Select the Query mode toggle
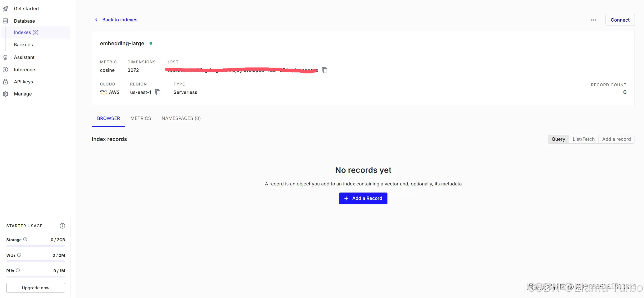The image size is (644, 298). [x=558, y=139]
